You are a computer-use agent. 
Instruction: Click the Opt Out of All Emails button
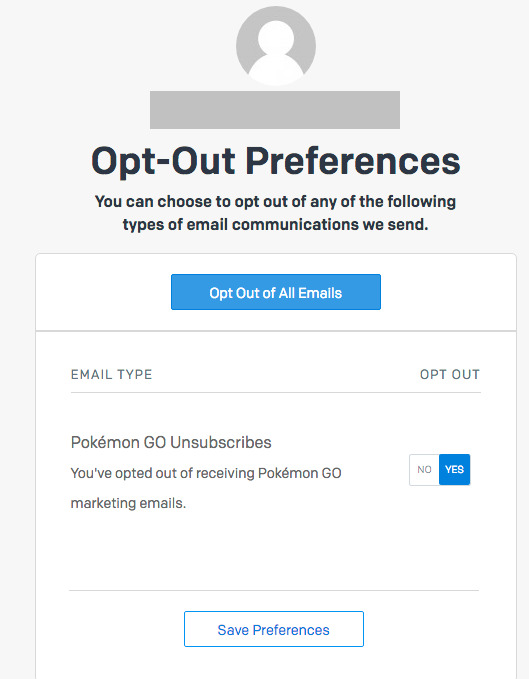[276, 292]
